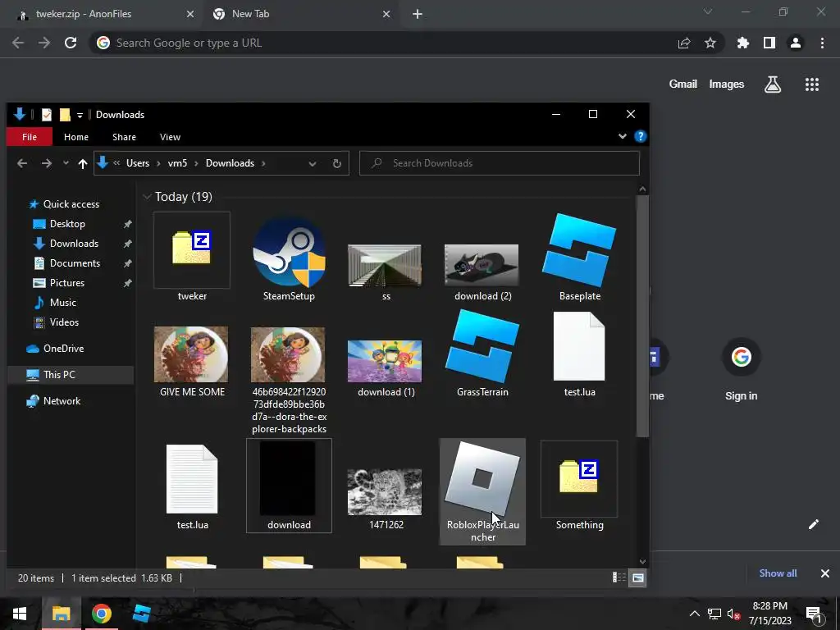Go forward in File Explorer

[x=47, y=163]
